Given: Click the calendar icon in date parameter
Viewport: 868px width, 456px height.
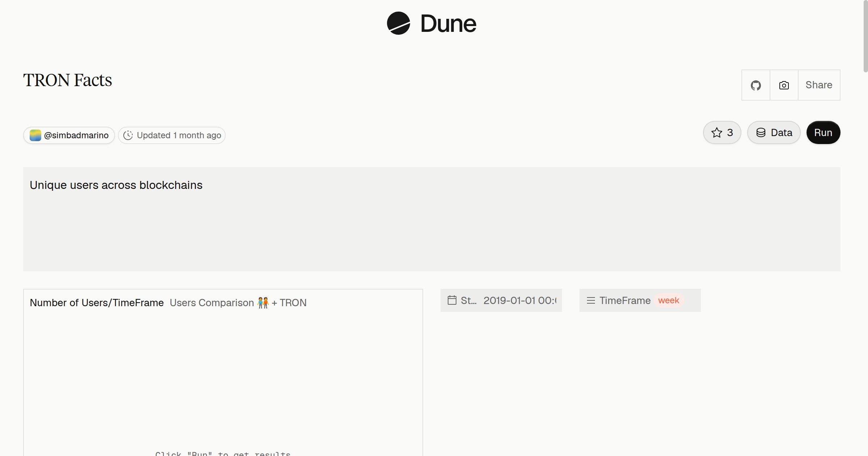Looking at the screenshot, I should pyautogui.click(x=452, y=300).
